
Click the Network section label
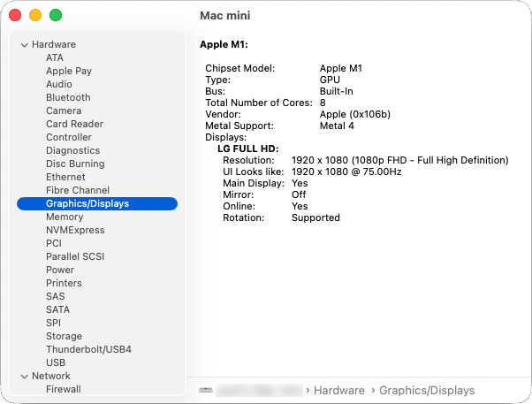click(x=51, y=376)
